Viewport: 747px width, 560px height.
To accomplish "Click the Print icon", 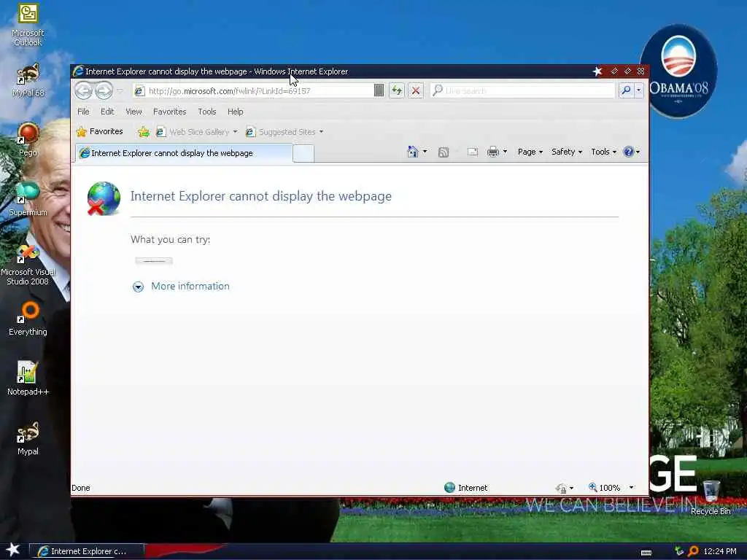I will point(493,152).
